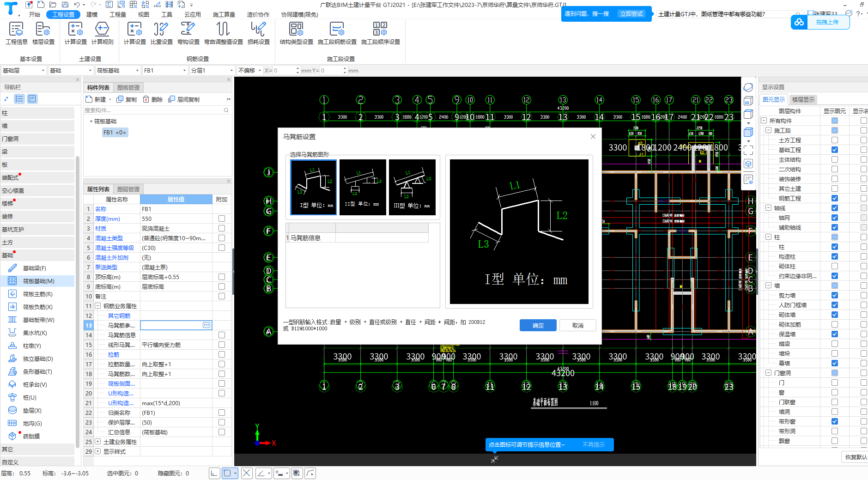The height and width of the screenshot is (480, 868).
Task: Expand 土建业务属性 property group
Action: pyautogui.click(x=98, y=442)
